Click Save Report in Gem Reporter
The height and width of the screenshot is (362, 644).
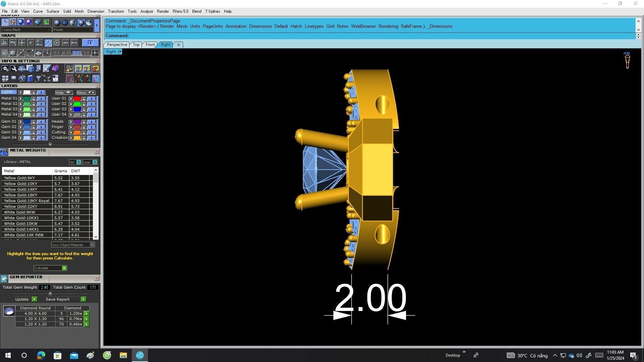click(x=83, y=299)
